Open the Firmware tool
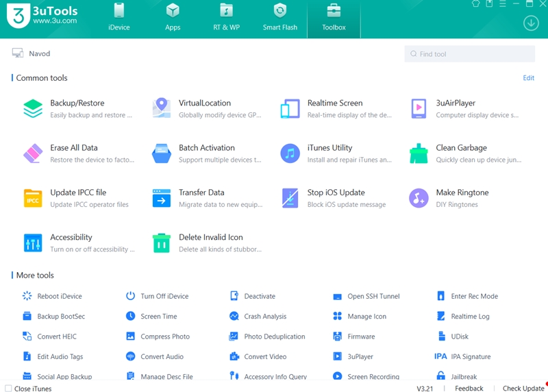 354,336
